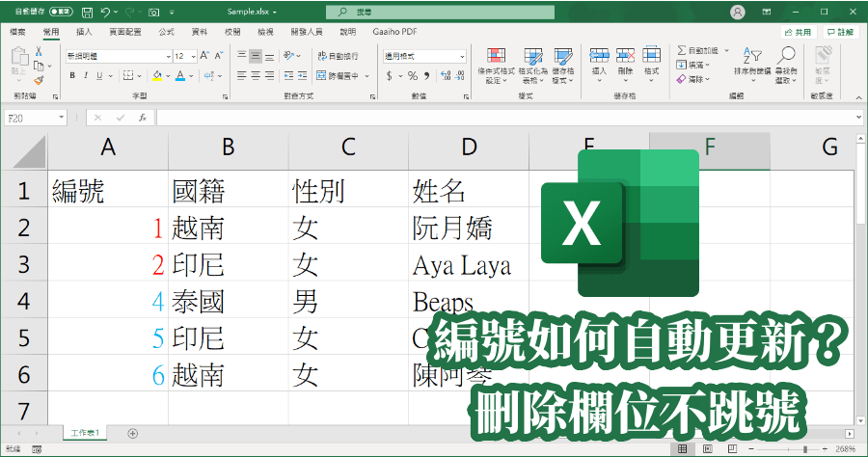Click the Undo arrow icon

click(x=106, y=12)
